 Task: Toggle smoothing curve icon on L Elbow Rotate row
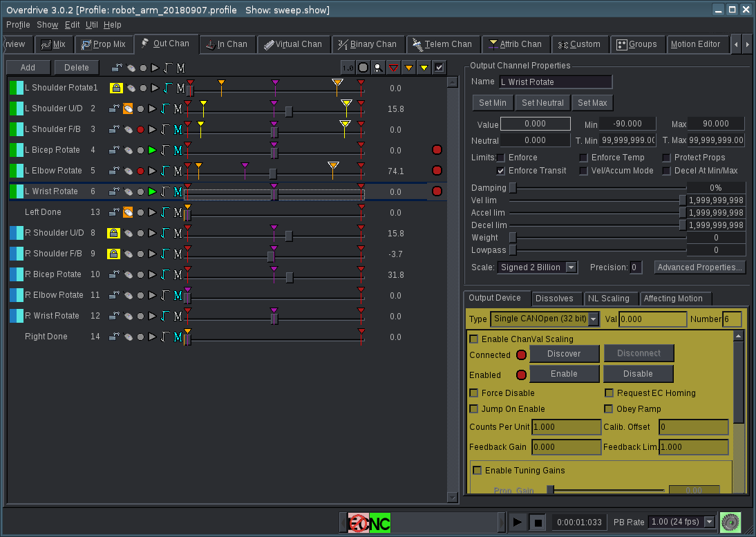(165, 171)
